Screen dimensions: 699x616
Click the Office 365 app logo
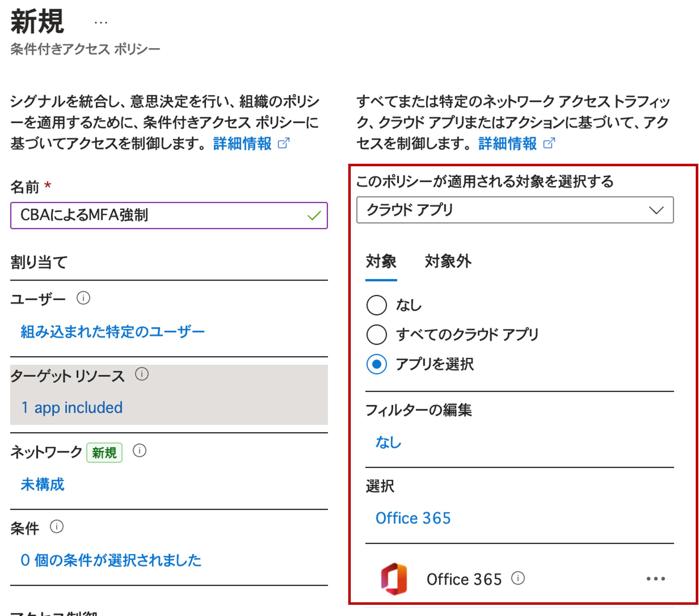pos(394,579)
